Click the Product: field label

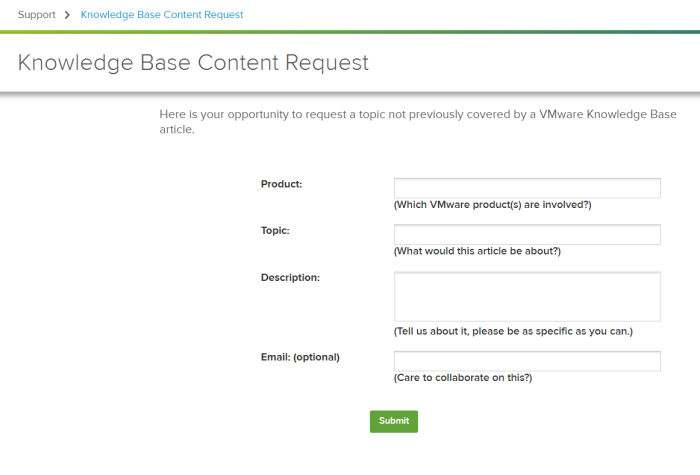pyautogui.click(x=281, y=184)
